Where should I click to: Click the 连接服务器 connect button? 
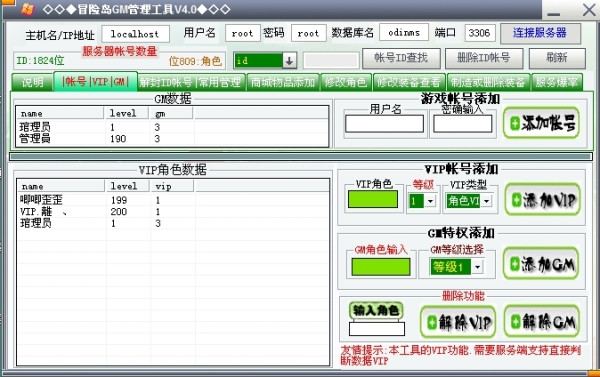540,33
